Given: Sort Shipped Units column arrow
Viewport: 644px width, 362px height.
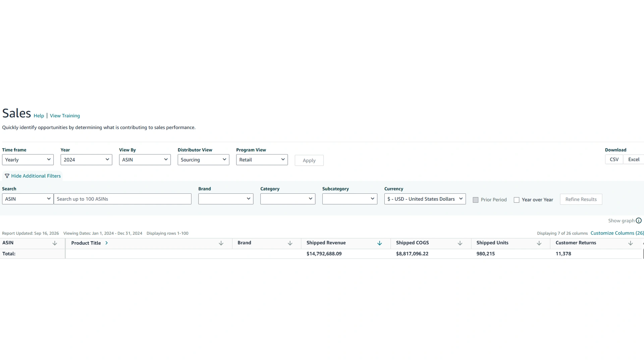Looking at the screenshot, I should click(539, 243).
